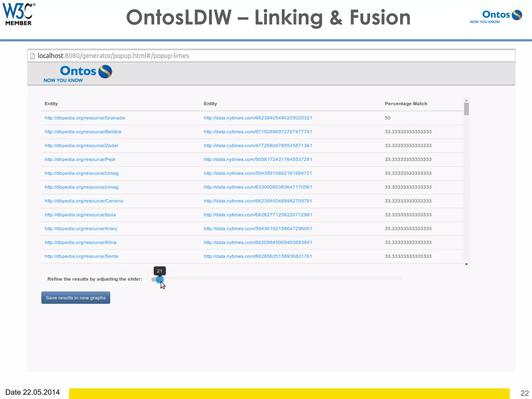The width and height of the screenshot is (532, 399).
Task: Open the dbpedia Belišće resource link
Action: click(83, 132)
